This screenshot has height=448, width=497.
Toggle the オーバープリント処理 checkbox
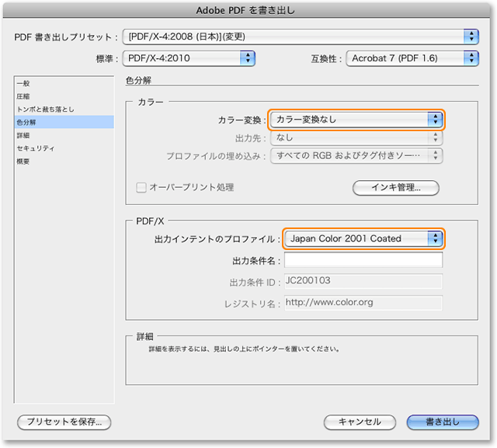click(x=141, y=187)
